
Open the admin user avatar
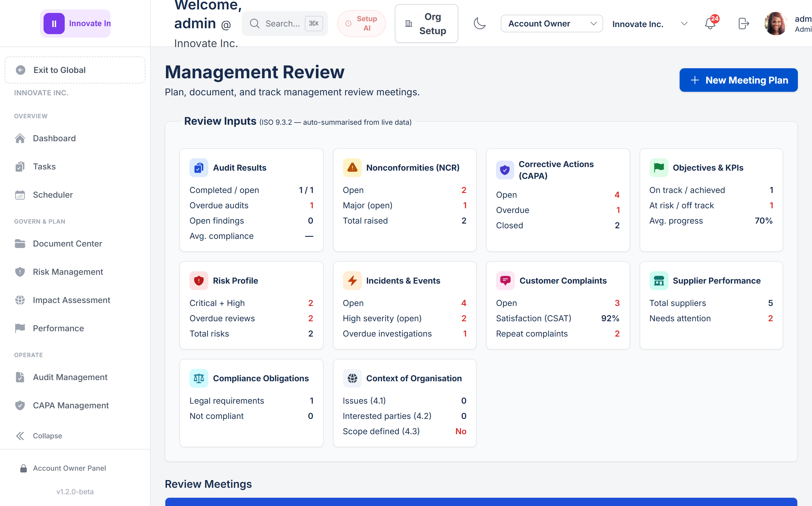776,24
